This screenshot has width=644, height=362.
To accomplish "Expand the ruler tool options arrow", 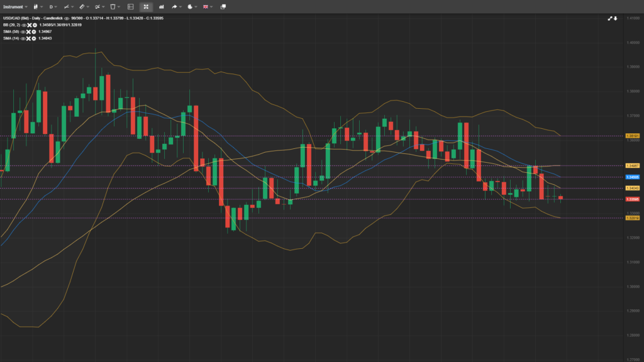I will 88,6.
